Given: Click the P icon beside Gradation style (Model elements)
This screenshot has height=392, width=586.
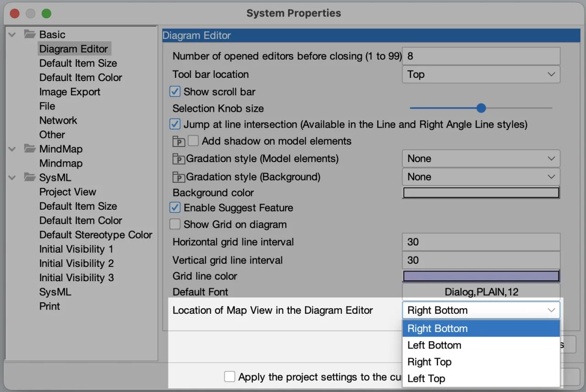Looking at the screenshot, I should 179,159.
